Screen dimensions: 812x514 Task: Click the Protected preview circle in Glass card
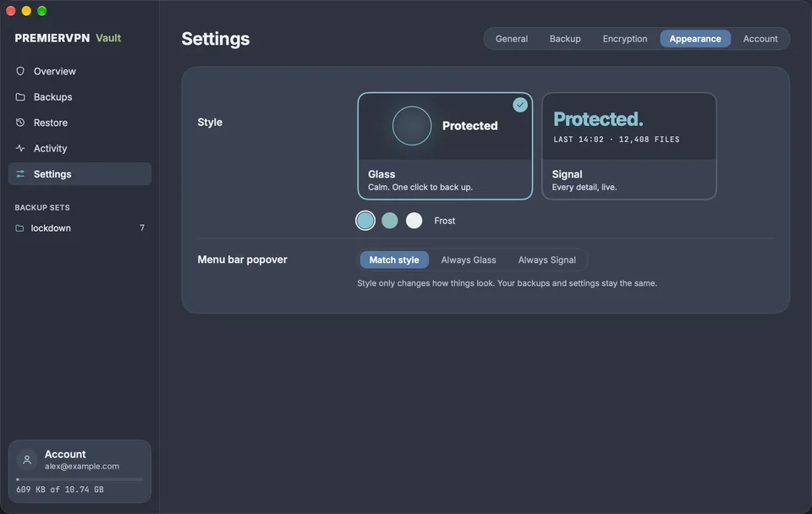pyautogui.click(x=412, y=126)
